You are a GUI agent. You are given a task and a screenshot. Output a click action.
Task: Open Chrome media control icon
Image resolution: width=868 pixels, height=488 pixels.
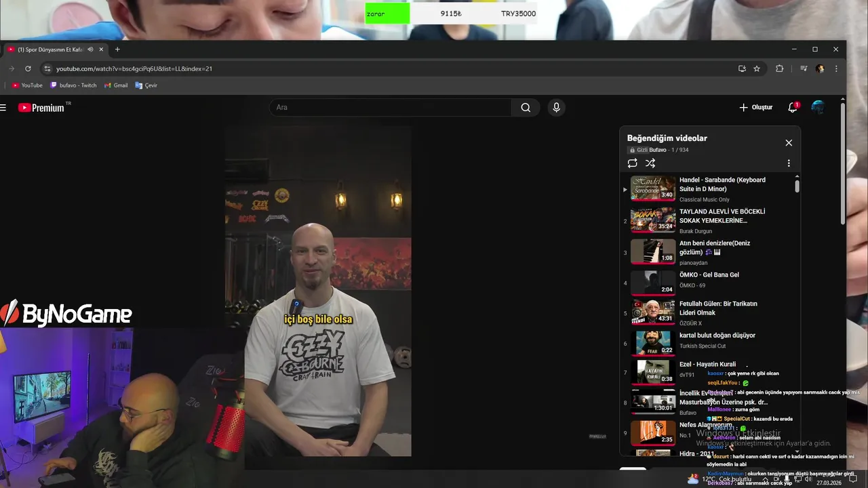804,68
